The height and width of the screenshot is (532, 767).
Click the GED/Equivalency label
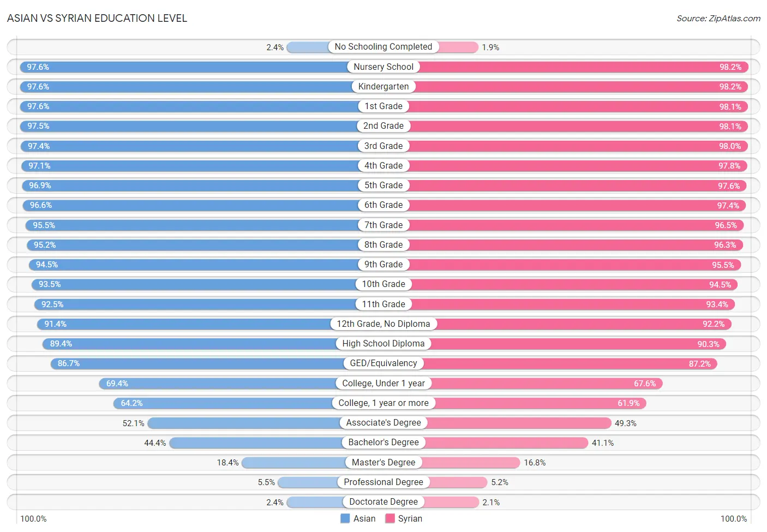point(383,363)
